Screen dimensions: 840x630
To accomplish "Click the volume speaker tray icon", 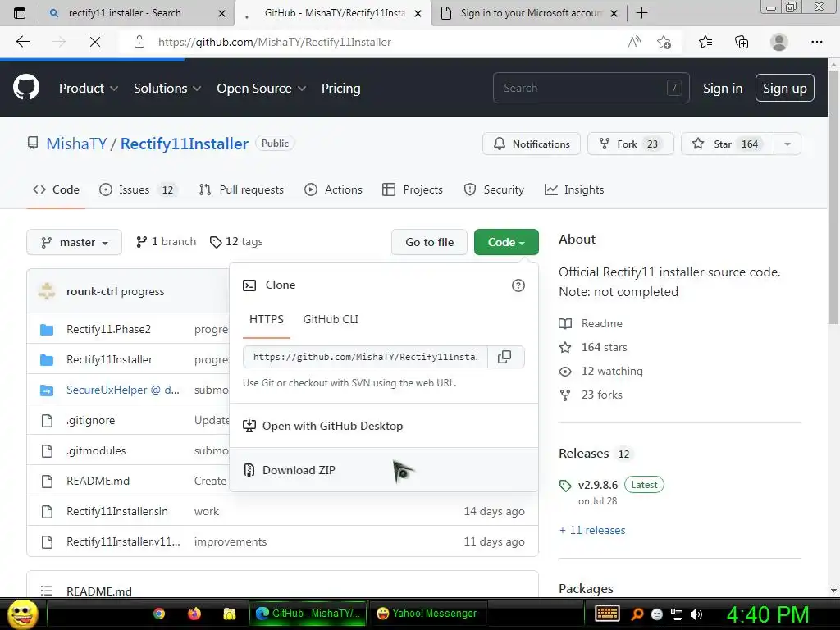I will click(696, 614).
